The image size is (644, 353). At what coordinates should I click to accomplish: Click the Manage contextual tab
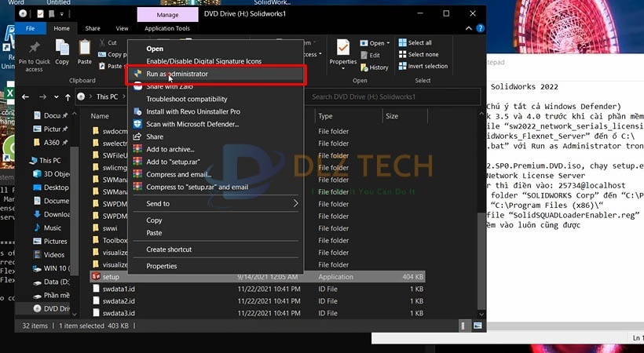pyautogui.click(x=167, y=15)
